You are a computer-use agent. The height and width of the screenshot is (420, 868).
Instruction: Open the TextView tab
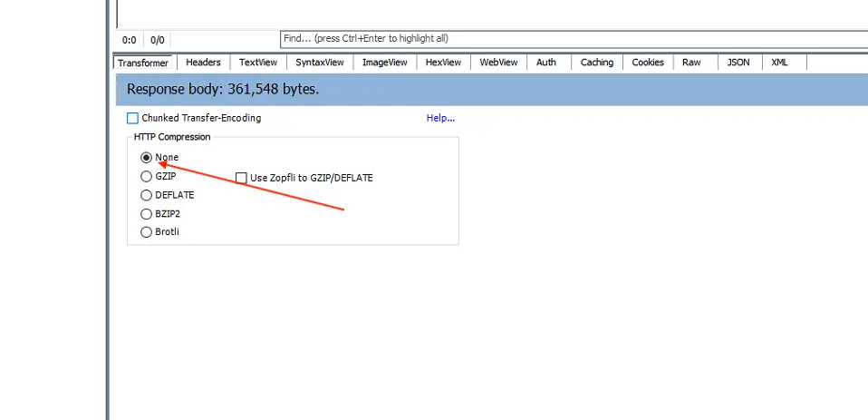pos(258,62)
